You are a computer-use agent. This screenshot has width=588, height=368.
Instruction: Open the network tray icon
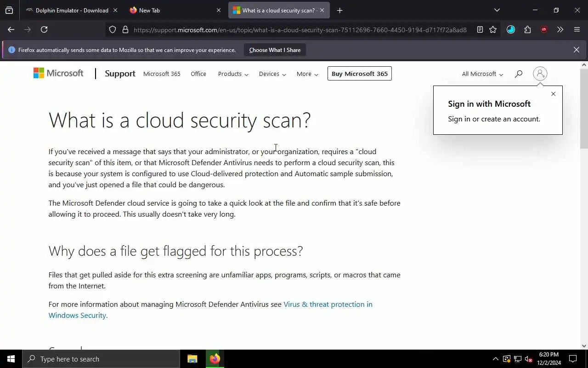click(517, 359)
